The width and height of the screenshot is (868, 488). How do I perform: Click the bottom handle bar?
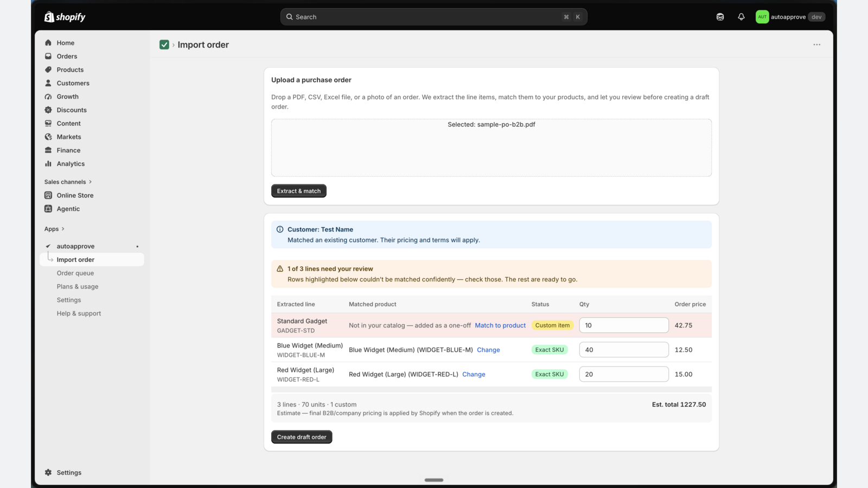[x=434, y=480]
